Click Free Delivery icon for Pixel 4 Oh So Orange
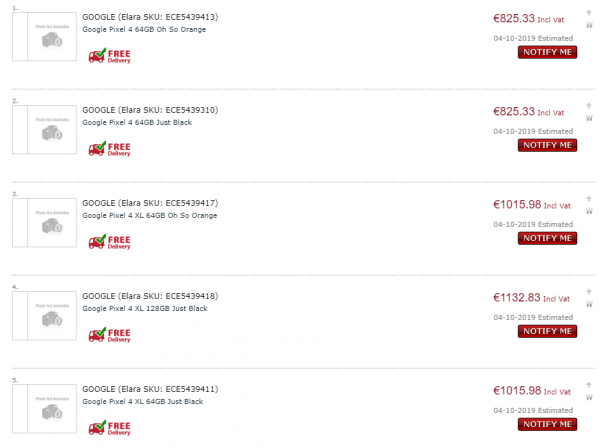 point(109,56)
